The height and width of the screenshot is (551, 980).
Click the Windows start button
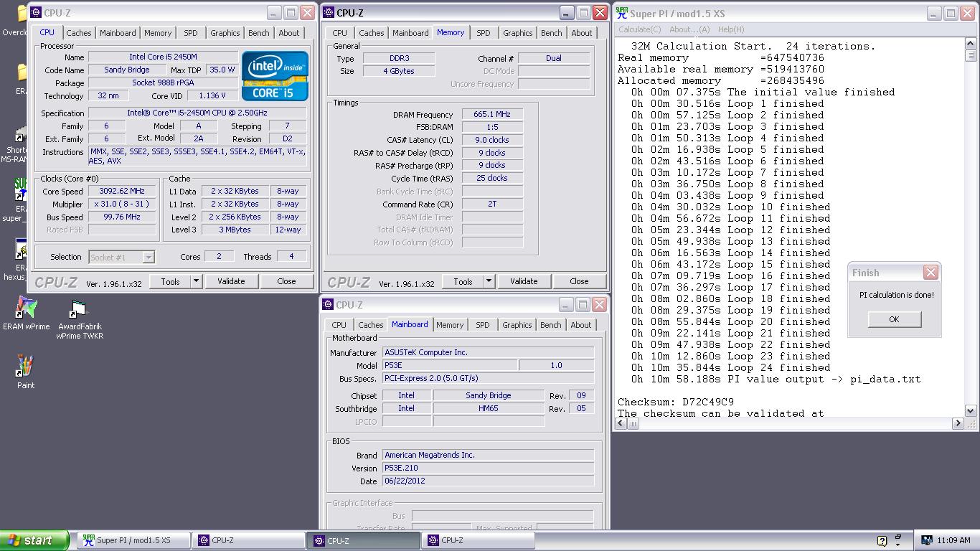coord(34,540)
